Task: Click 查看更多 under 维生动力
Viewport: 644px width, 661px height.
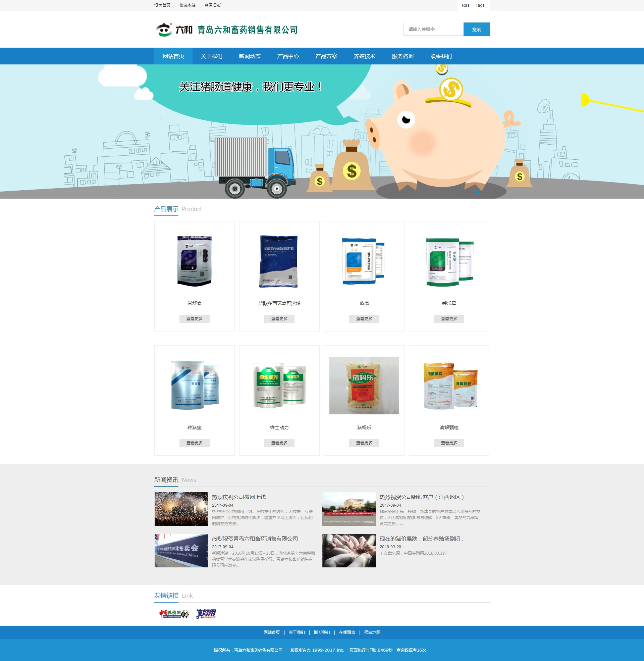Action: pyautogui.click(x=279, y=443)
